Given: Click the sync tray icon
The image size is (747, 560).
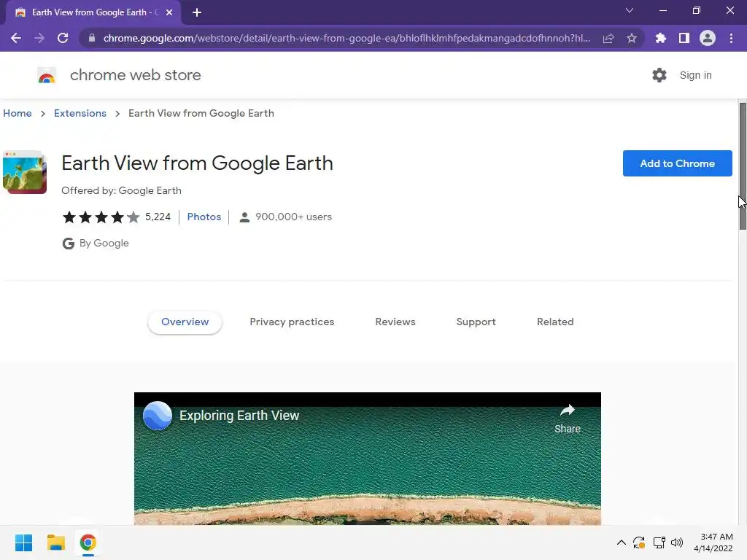Looking at the screenshot, I should pos(639,542).
